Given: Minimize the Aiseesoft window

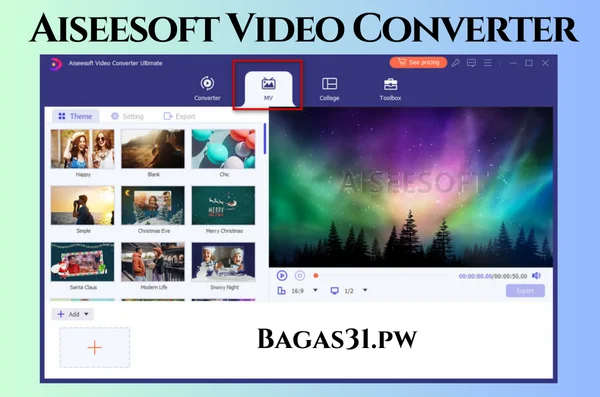Looking at the screenshot, I should coord(513,63).
